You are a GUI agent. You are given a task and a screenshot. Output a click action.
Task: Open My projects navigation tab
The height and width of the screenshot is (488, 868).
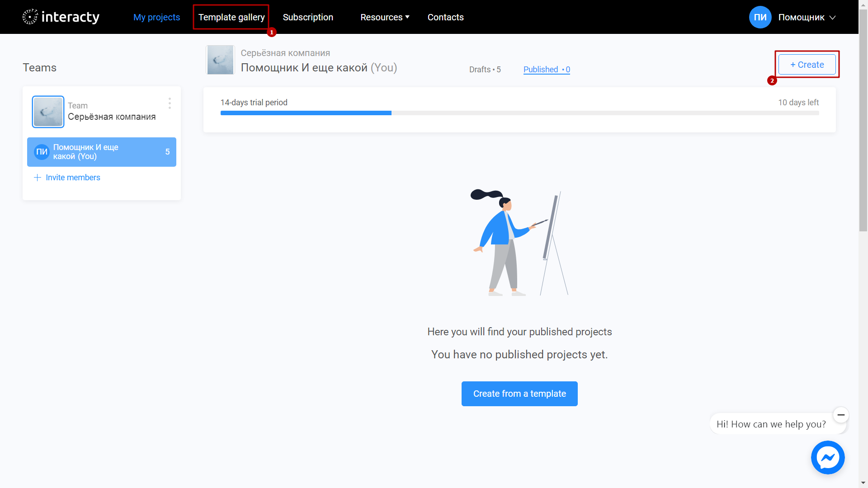[156, 17]
